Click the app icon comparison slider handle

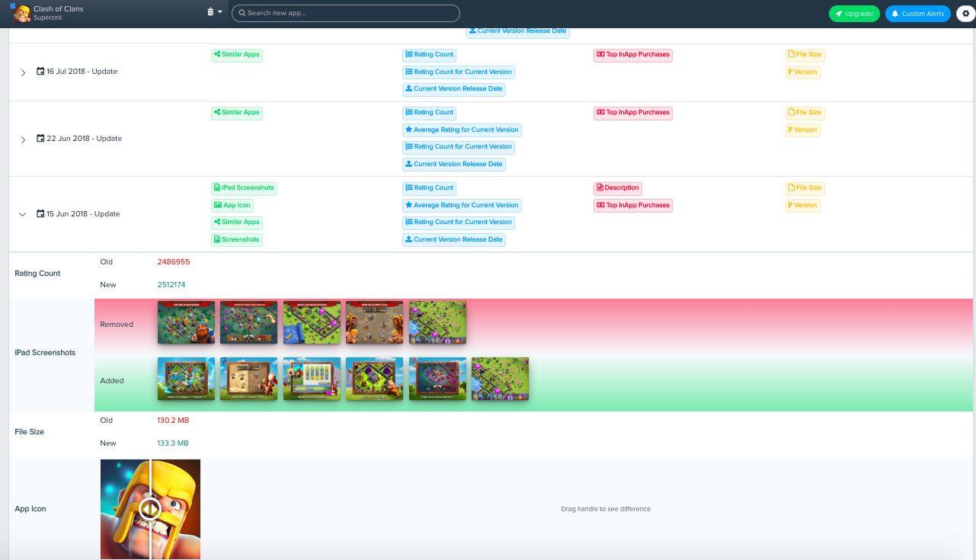click(x=150, y=509)
